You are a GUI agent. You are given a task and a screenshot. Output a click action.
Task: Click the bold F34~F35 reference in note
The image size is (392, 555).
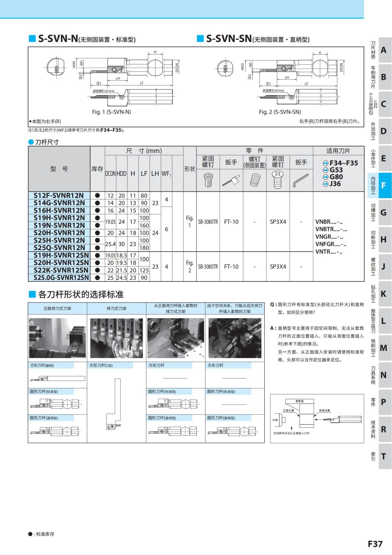coord(111,130)
